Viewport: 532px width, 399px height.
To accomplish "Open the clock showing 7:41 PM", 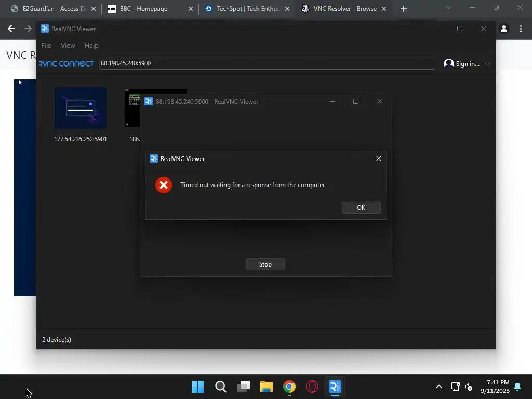I will click(x=495, y=387).
